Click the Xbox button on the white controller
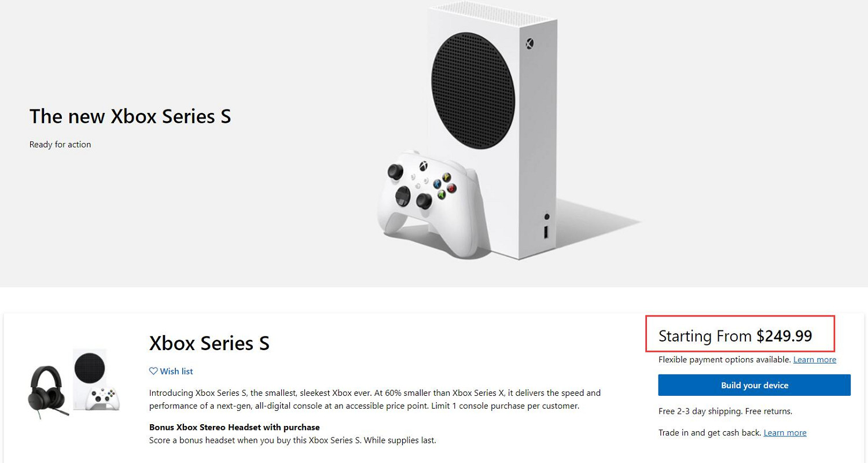Image resolution: width=868 pixels, height=463 pixels. 424,166
